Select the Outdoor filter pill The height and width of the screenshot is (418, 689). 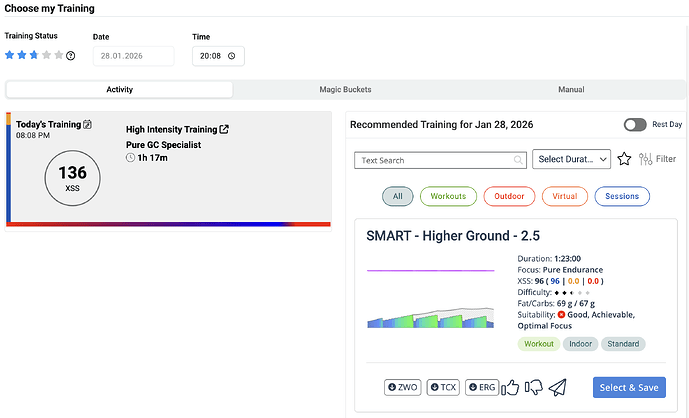[x=509, y=197]
